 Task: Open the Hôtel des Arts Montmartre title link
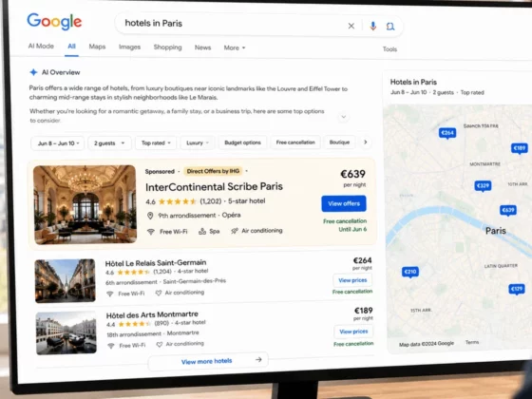[152, 314]
